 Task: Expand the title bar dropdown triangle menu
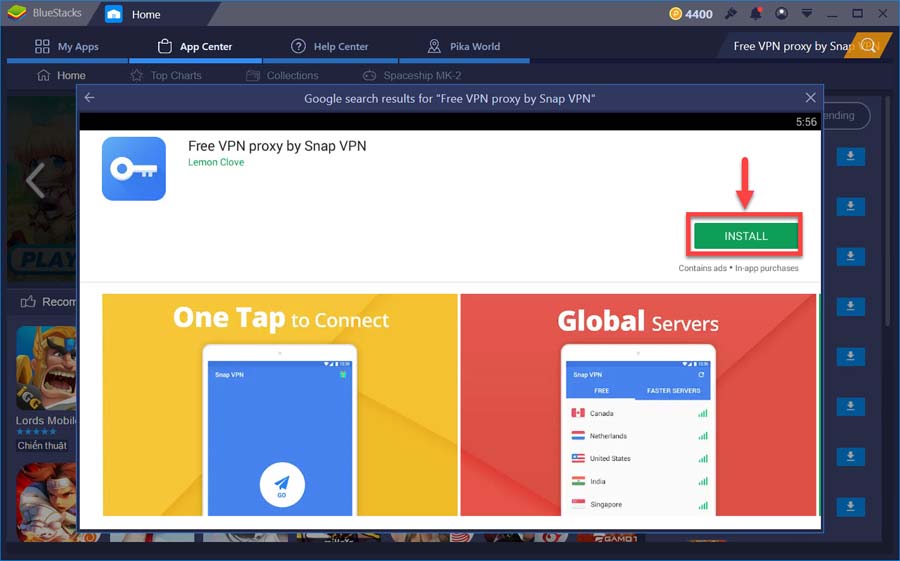(807, 13)
